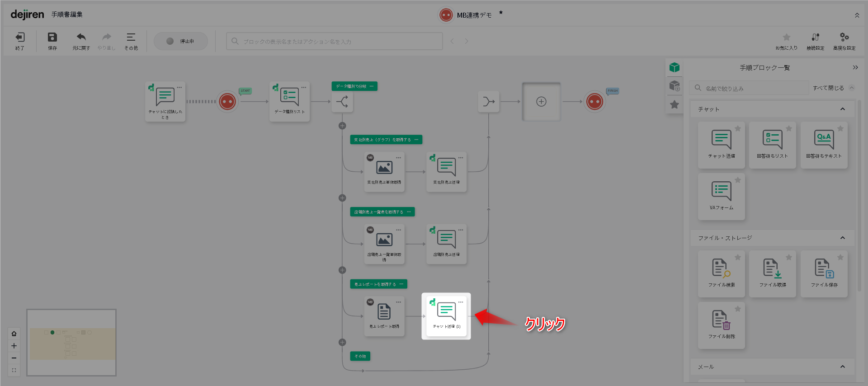Viewport: 868px width, 386px height.
Task: Select the 店舗売上一覧画像取得 block
Action: 384,245
